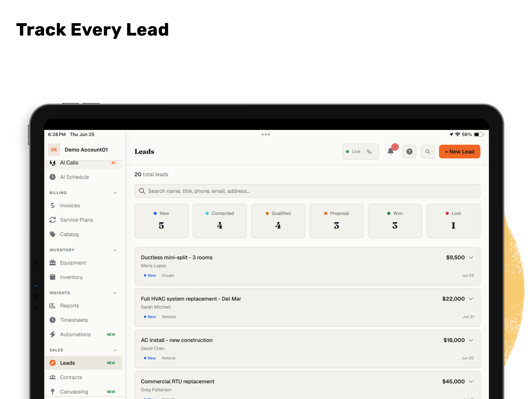532x399 pixels.
Task: Click the Reports chart icon
Action: pyautogui.click(x=52, y=305)
